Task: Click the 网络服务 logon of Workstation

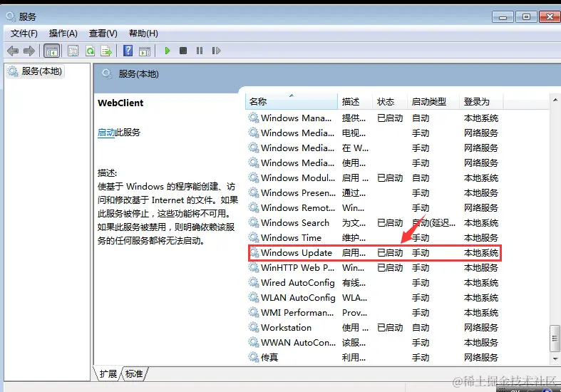Action: click(x=481, y=328)
